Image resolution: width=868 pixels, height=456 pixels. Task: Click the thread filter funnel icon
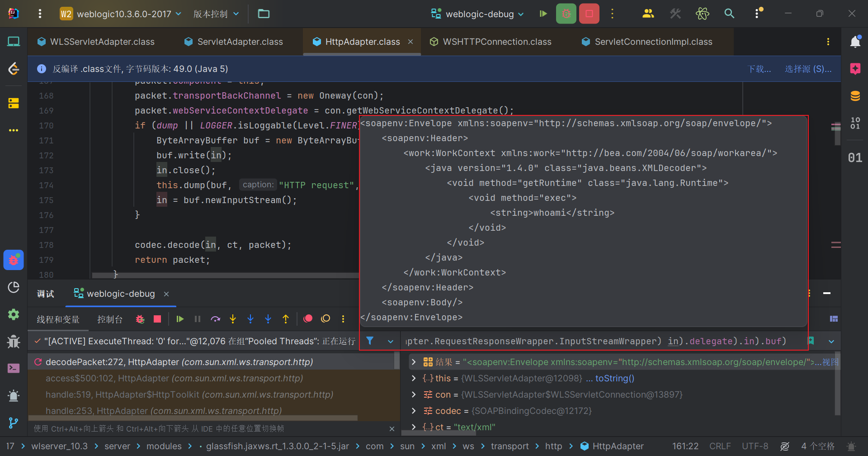370,341
